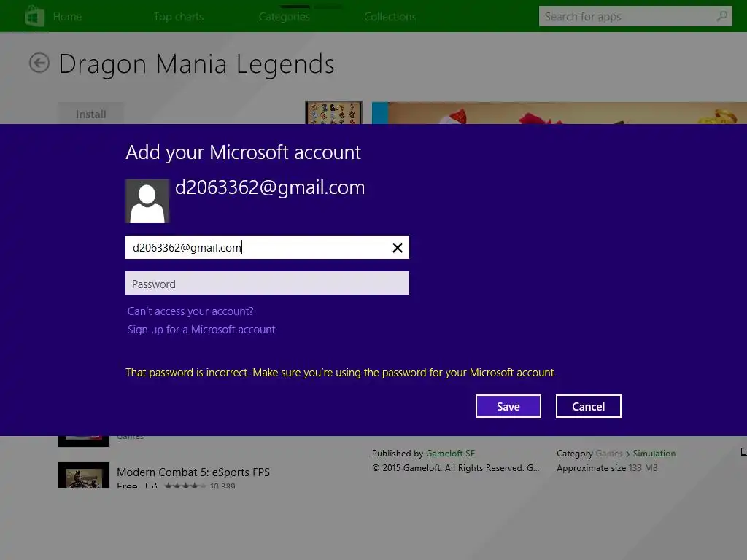Viewport: 747px width, 560px height.
Task: Click the Add your Microsoft account heading
Action: (x=244, y=152)
